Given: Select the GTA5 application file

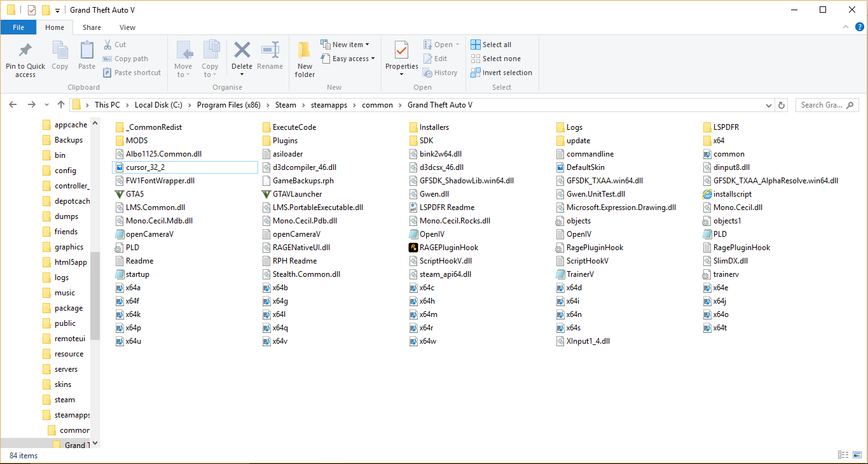Looking at the screenshot, I should point(130,194).
